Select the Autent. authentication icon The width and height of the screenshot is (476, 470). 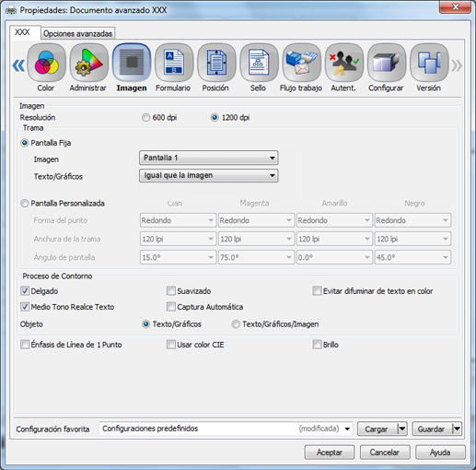click(x=344, y=63)
